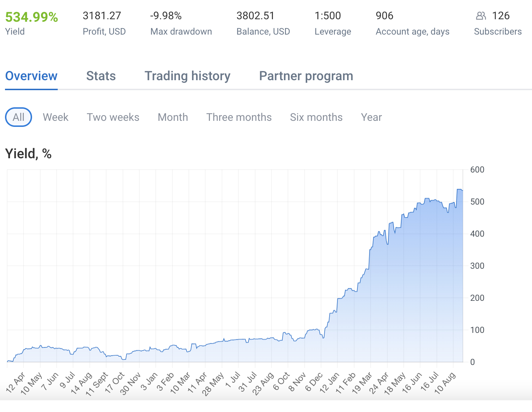Click the yield chart peak near 10 Aug
Screen dimensions: 532x412
click(459, 189)
